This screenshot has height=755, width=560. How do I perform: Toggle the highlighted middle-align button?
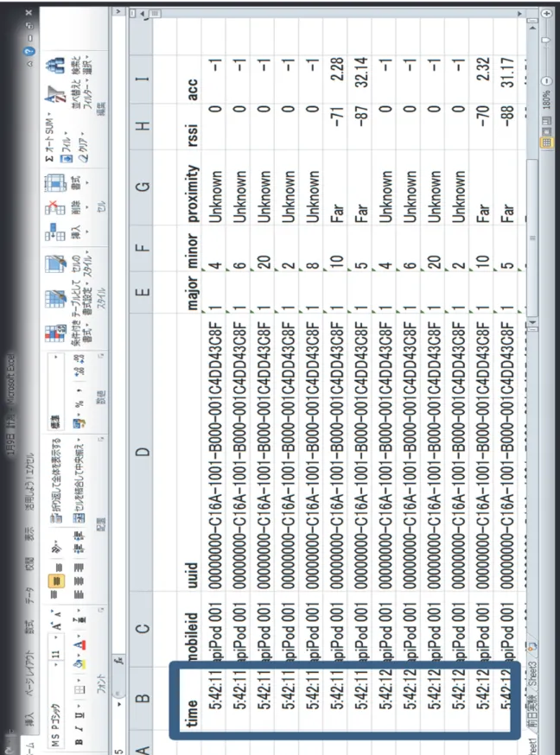56,581
